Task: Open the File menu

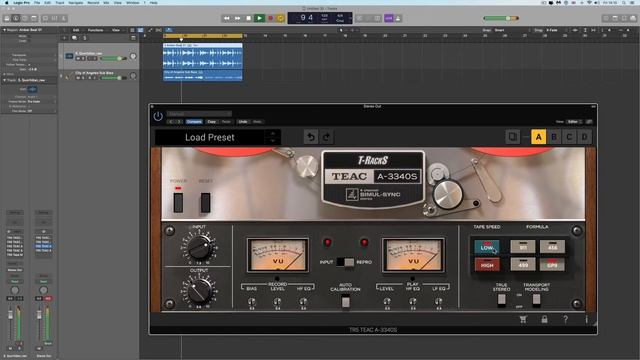Action: tap(37, 2)
